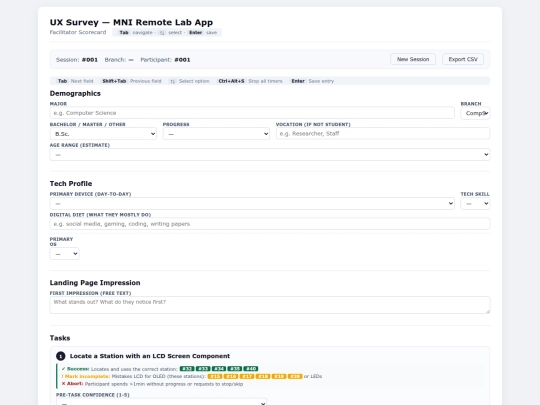Open the Tech Skill dropdown
This screenshot has width=540, height=405.
point(475,204)
